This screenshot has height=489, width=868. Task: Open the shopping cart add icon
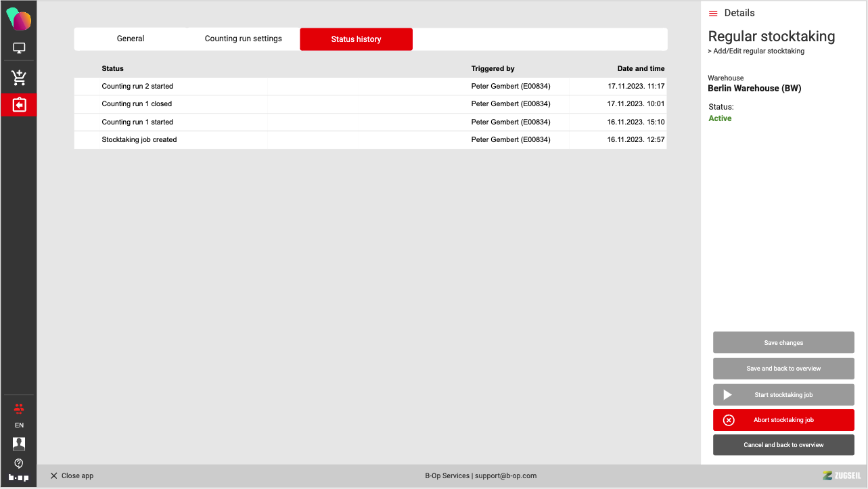pos(19,78)
